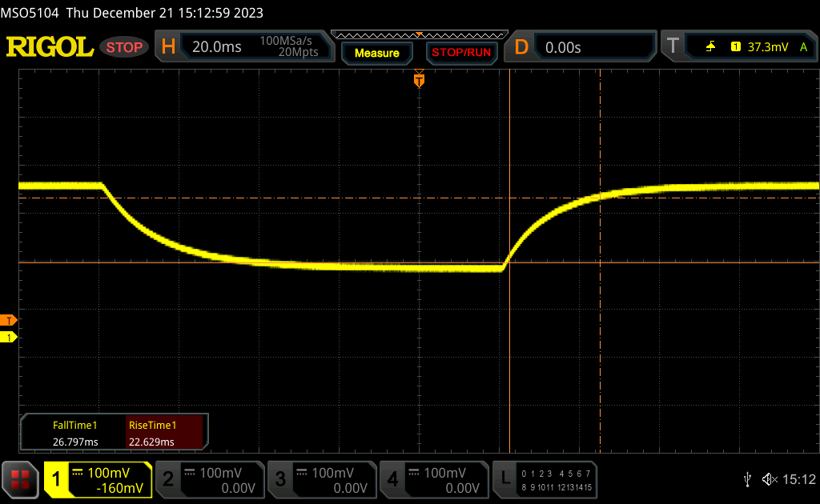Viewport: 820px width, 504px height.
Task: Click the channel 2 coupling icon
Action: click(x=190, y=472)
